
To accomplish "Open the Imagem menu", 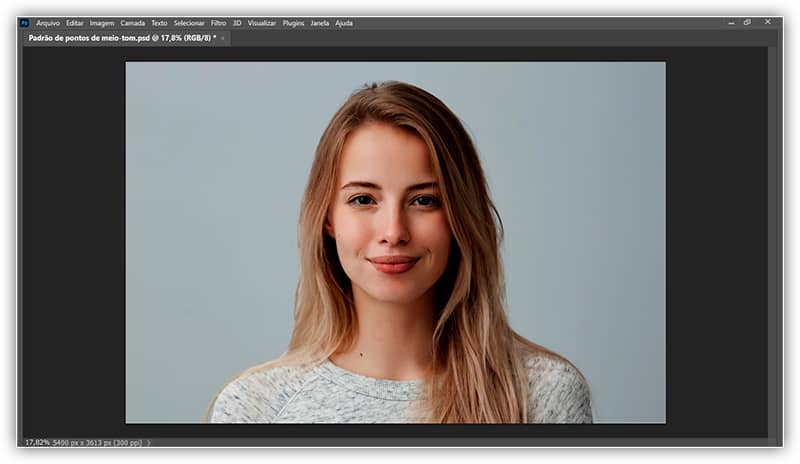I will pyautogui.click(x=102, y=23).
